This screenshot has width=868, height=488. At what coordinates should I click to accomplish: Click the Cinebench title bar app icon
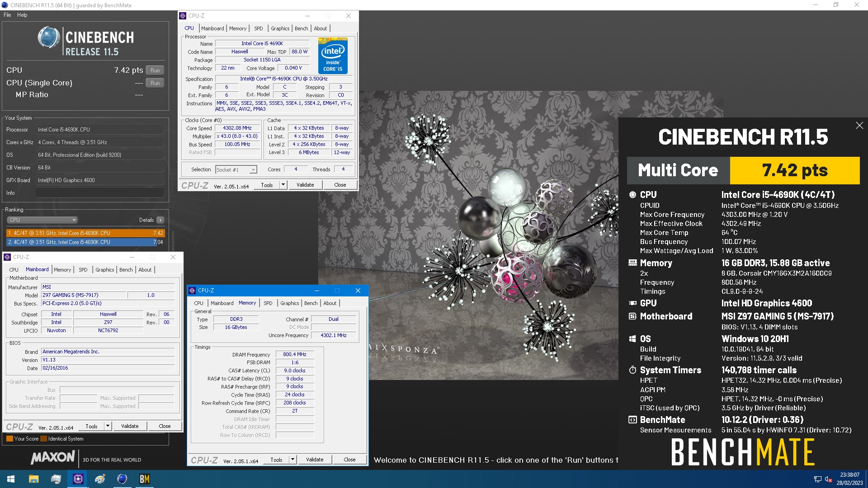click(5, 5)
